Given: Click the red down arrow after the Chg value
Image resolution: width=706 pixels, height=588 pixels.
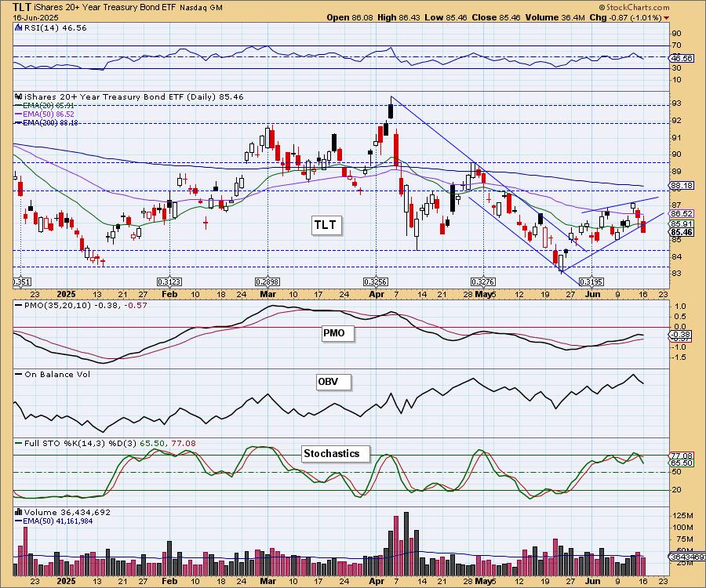Looking at the screenshot, I should (666, 18).
